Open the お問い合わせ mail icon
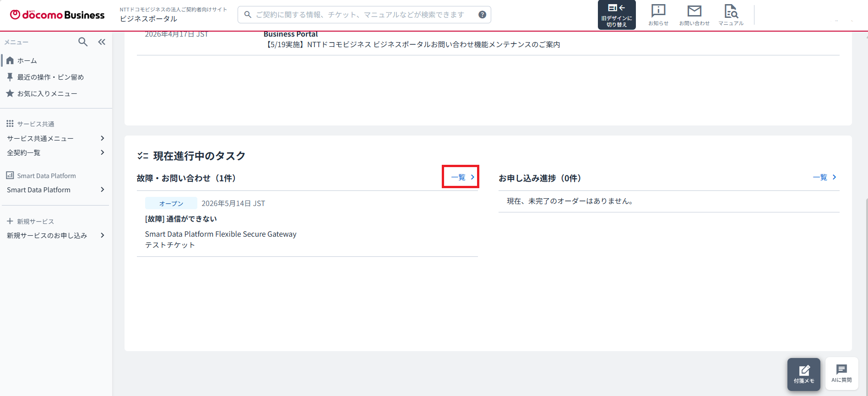This screenshot has width=868, height=396. [694, 15]
